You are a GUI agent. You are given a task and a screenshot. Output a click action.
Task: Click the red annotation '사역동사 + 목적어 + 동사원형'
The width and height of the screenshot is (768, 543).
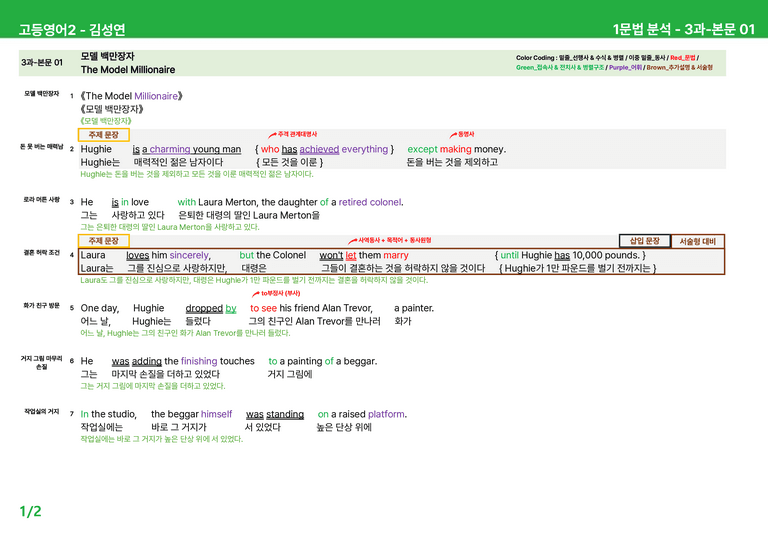(395, 240)
